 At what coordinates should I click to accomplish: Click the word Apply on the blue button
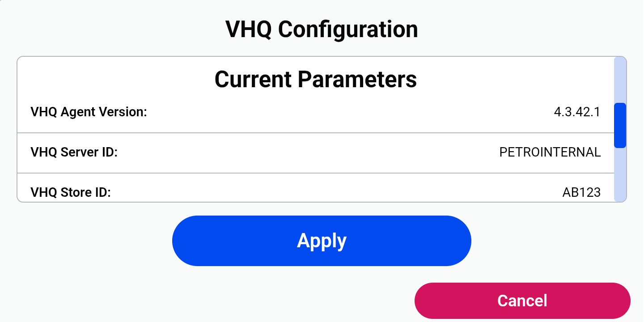click(322, 241)
